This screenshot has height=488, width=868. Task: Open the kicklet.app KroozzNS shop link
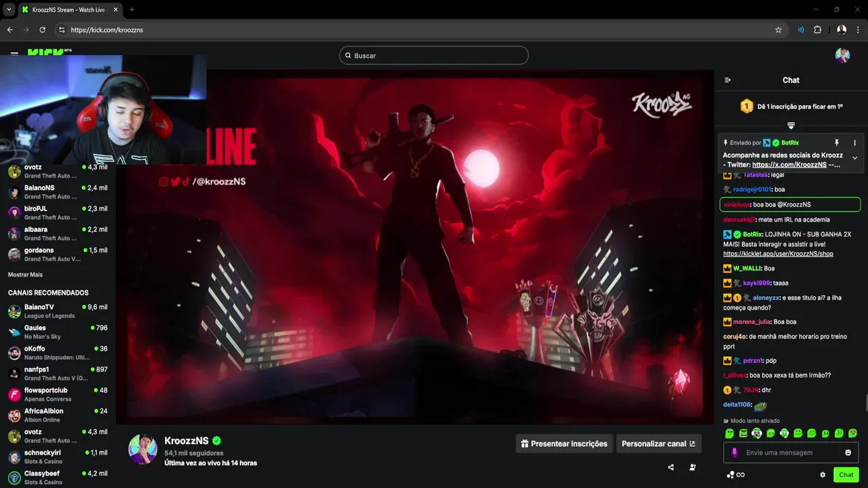click(778, 253)
